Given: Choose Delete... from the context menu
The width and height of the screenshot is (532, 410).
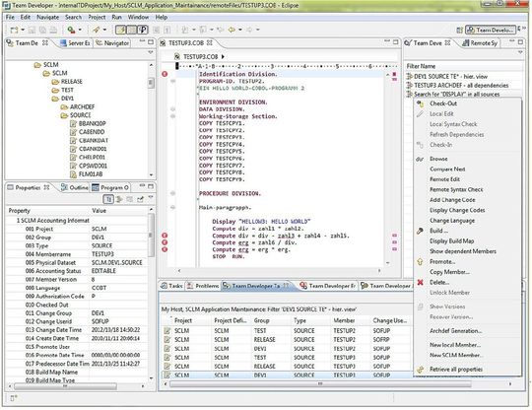Looking at the screenshot, I should tap(439, 282).
